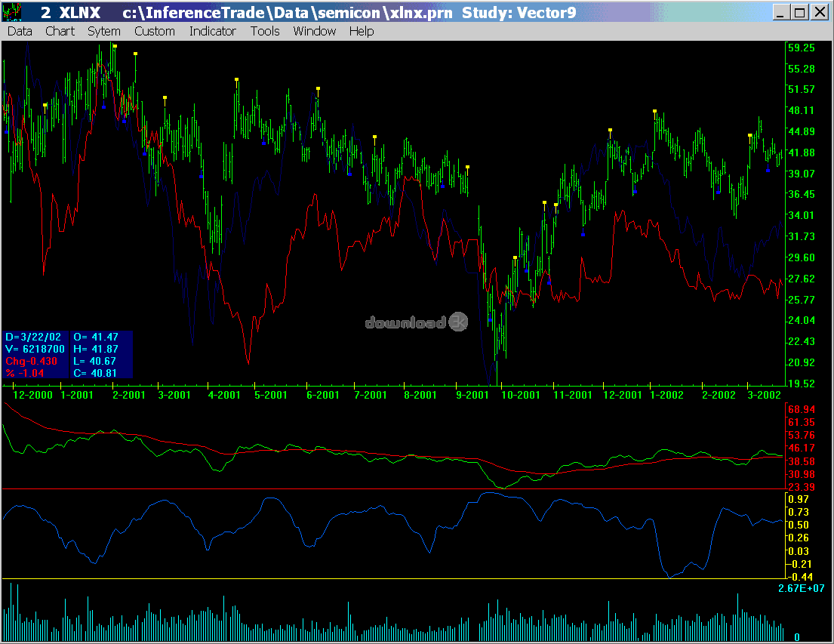The width and height of the screenshot is (834, 644).
Task: Click the 11-2001 date axis label
Action: [x=573, y=395]
